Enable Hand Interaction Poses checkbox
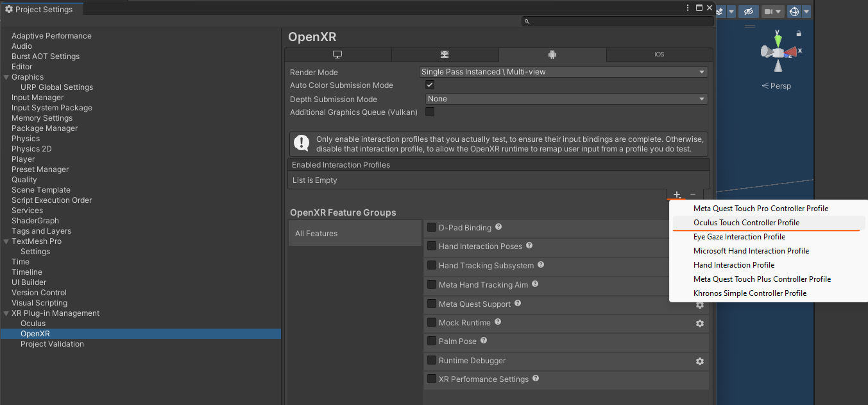This screenshot has height=405, width=868. (432, 246)
